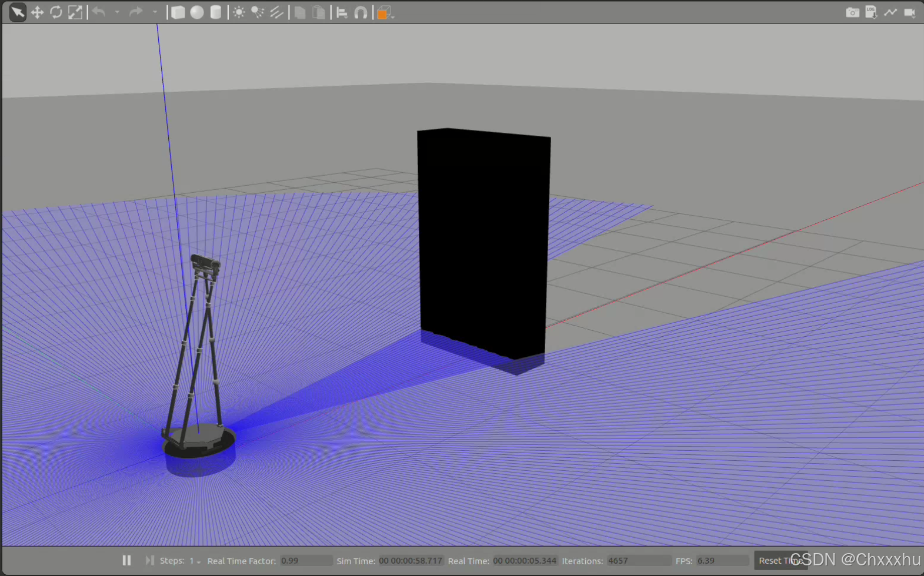Click the Real Time Factor field
Viewport: 924px width, 576px height.
click(306, 561)
